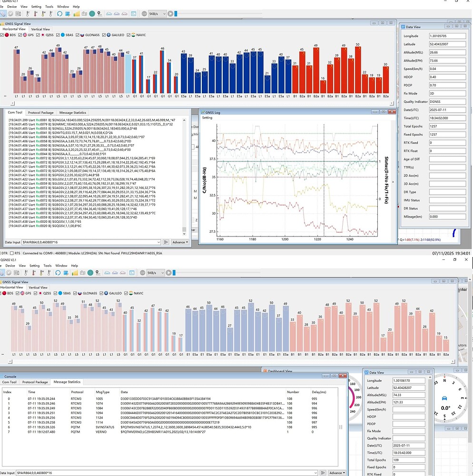Expand the lower Console Data Input dropdown arrow

315,473
